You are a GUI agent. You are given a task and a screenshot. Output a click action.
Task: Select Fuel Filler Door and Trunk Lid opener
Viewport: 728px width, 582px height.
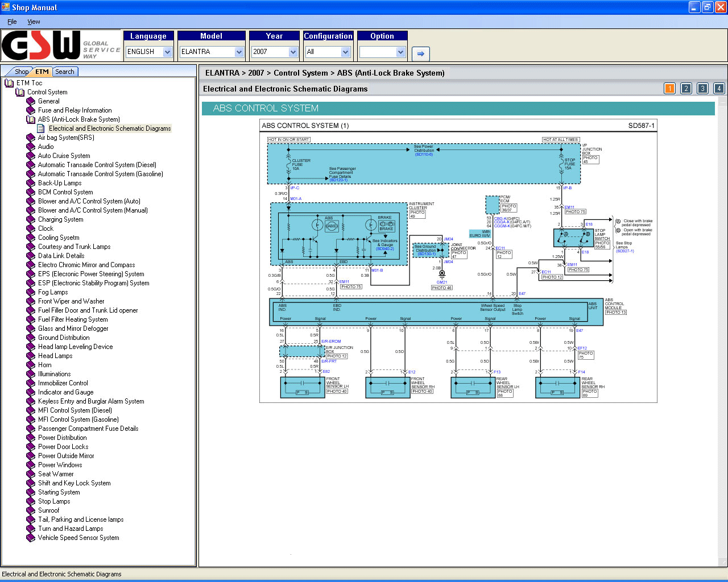pos(88,310)
